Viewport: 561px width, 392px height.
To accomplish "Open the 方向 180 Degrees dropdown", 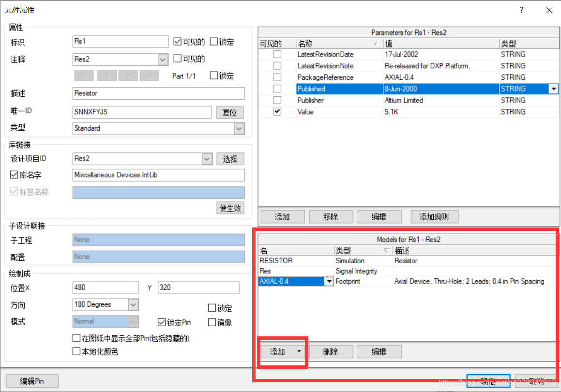I will (134, 305).
